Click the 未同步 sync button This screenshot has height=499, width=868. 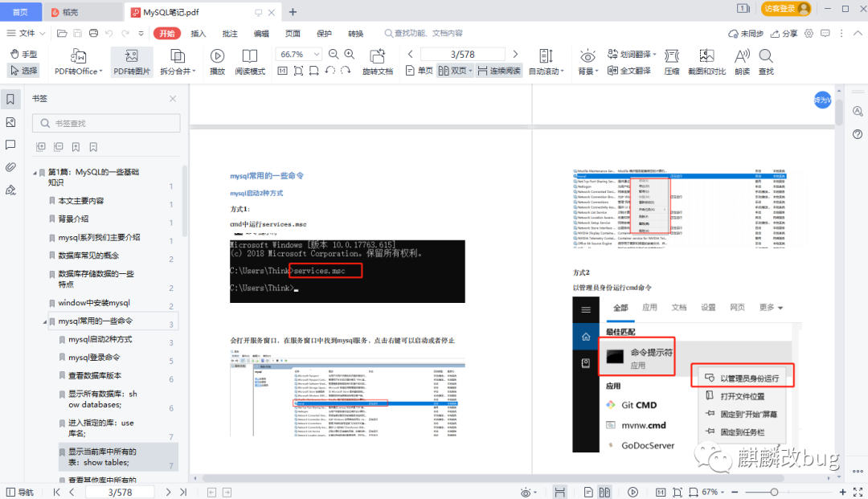pos(746,33)
